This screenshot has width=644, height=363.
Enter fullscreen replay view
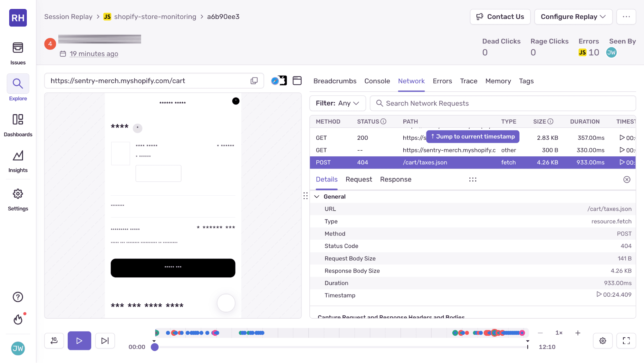pyautogui.click(x=626, y=340)
